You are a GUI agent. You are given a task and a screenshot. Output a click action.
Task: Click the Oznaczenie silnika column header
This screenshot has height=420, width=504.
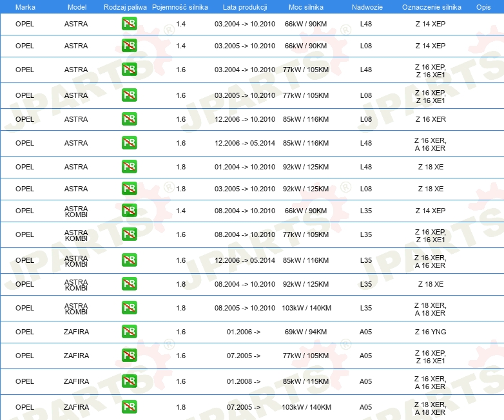click(431, 7)
